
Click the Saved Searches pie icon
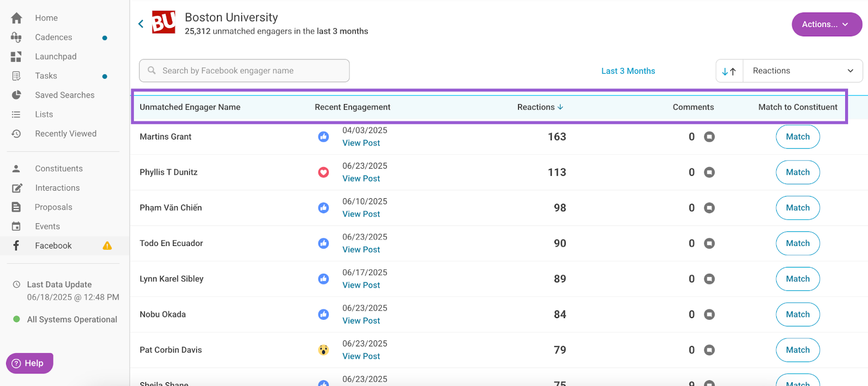click(x=16, y=95)
